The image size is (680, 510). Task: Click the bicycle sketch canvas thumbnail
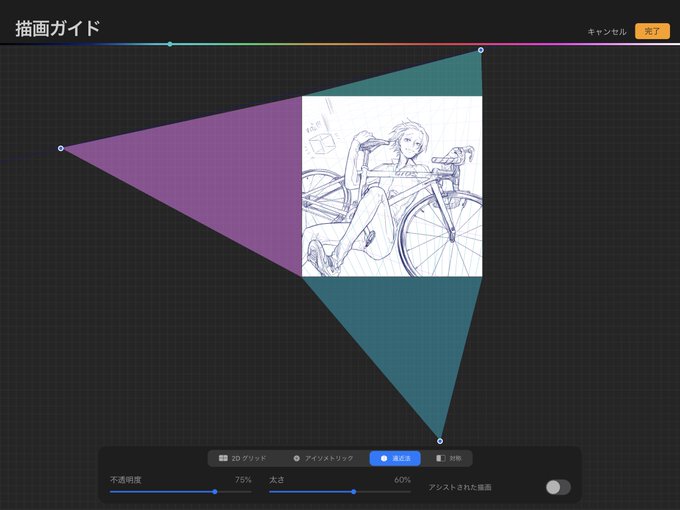tap(392, 186)
